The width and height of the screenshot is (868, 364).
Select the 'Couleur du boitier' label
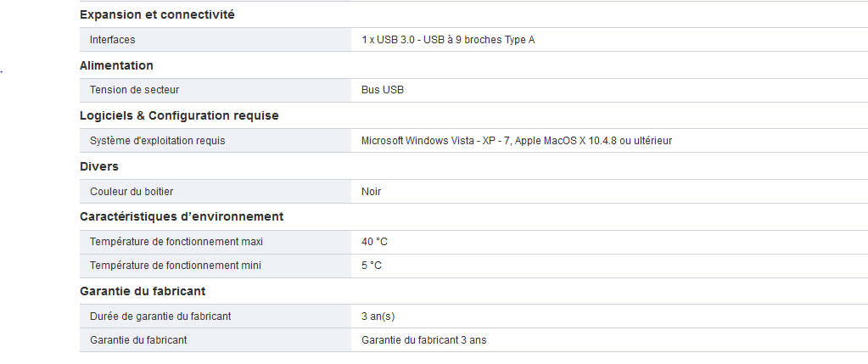pos(132,192)
